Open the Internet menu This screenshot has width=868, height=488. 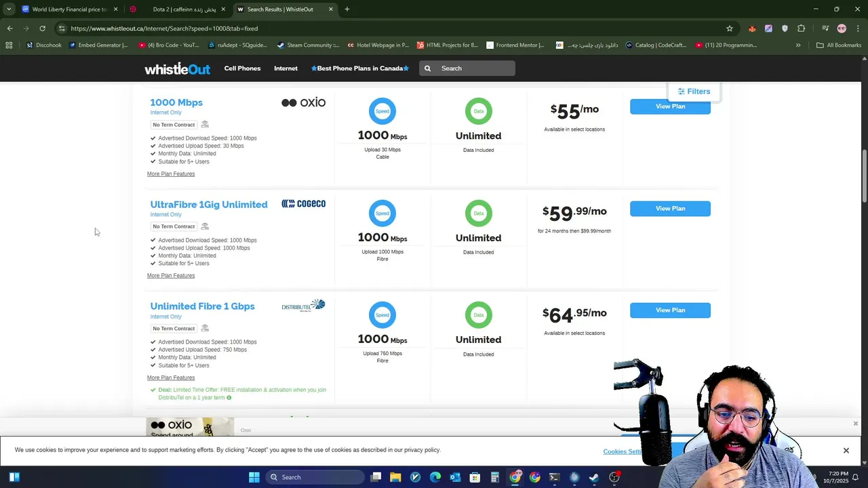pos(285,68)
